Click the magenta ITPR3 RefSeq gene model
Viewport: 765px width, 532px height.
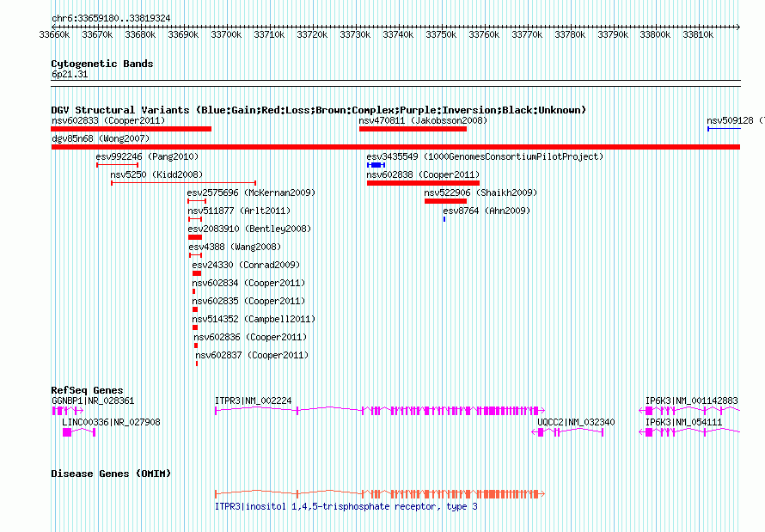pyautogui.click(x=380, y=411)
